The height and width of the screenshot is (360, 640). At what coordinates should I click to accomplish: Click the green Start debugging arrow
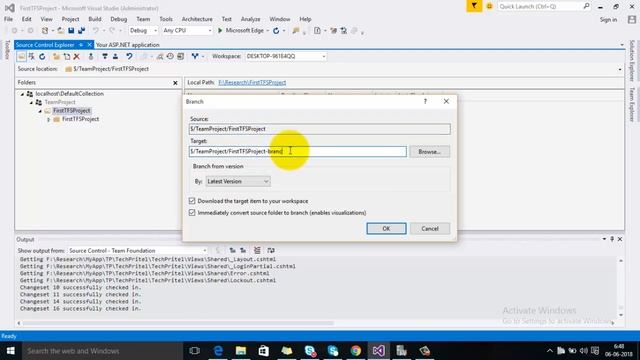[x=220, y=31]
